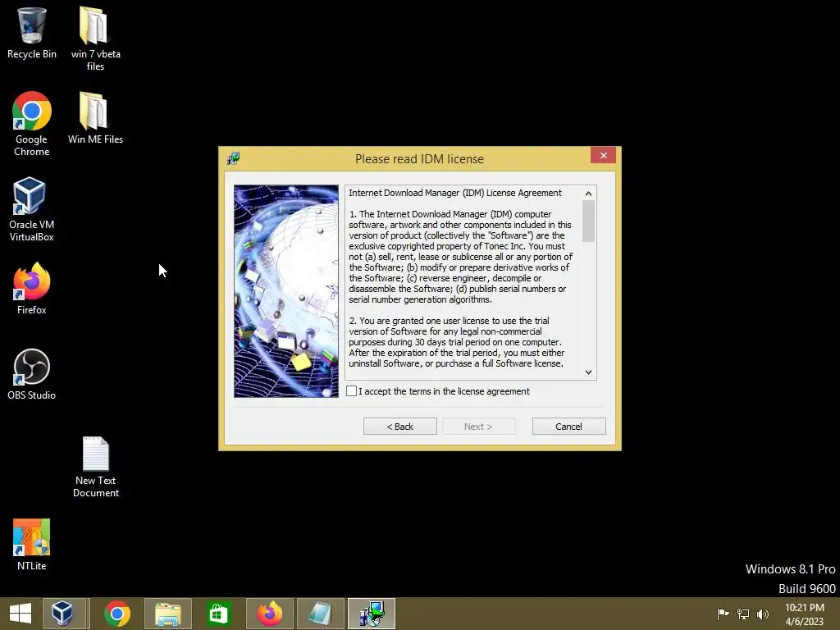Viewport: 840px width, 630px height.
Task: Click the scroll down arrow of license text
Action: [x=588, y=372]
